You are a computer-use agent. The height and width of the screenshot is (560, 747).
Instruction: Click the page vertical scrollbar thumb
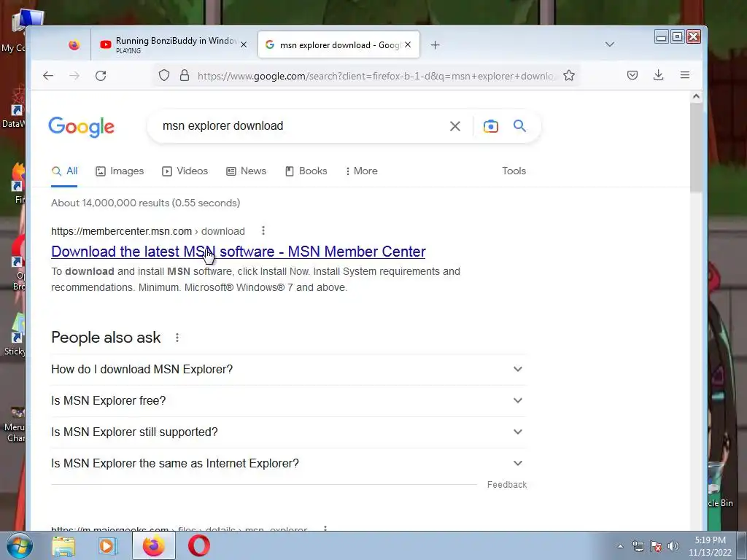pos(695,147)
